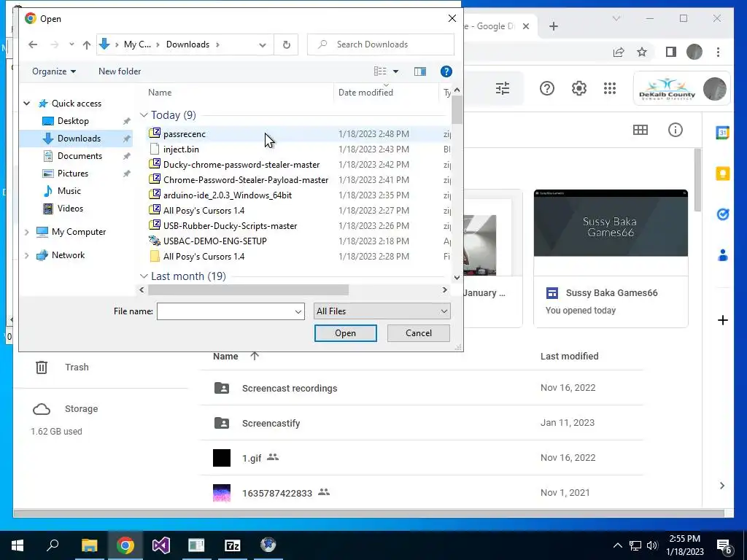The image size is (747, 560).
Task: Open Storage in Drive sidebar
Action: pos(81,409)
